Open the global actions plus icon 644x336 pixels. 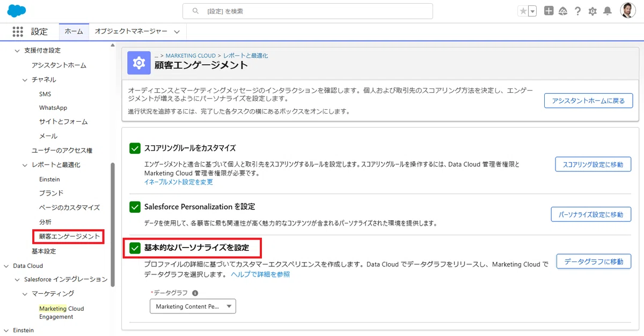548,11
